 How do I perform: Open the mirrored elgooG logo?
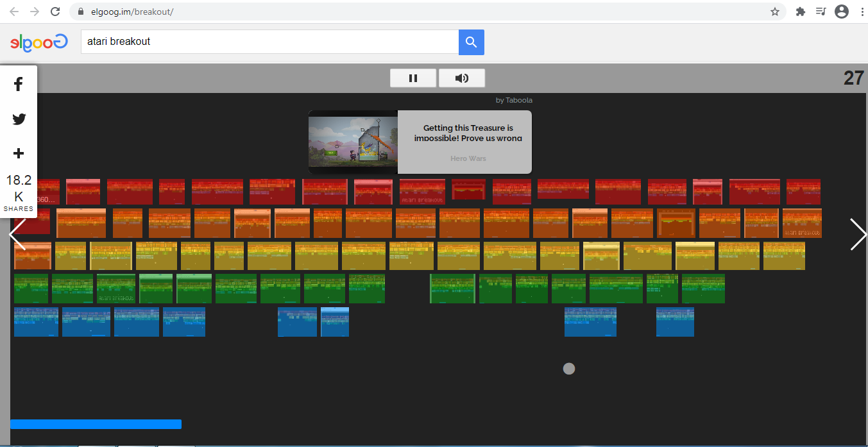click(x=39, y=42)
